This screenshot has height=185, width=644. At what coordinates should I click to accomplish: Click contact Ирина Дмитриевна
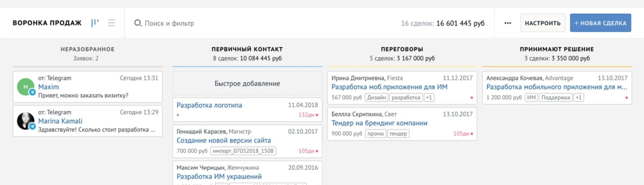point(358,78)
